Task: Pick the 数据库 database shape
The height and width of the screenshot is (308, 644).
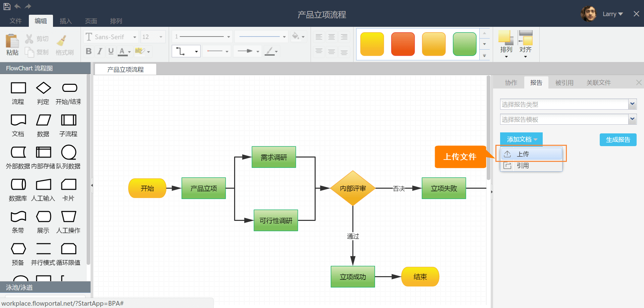Action: [18, 184]
